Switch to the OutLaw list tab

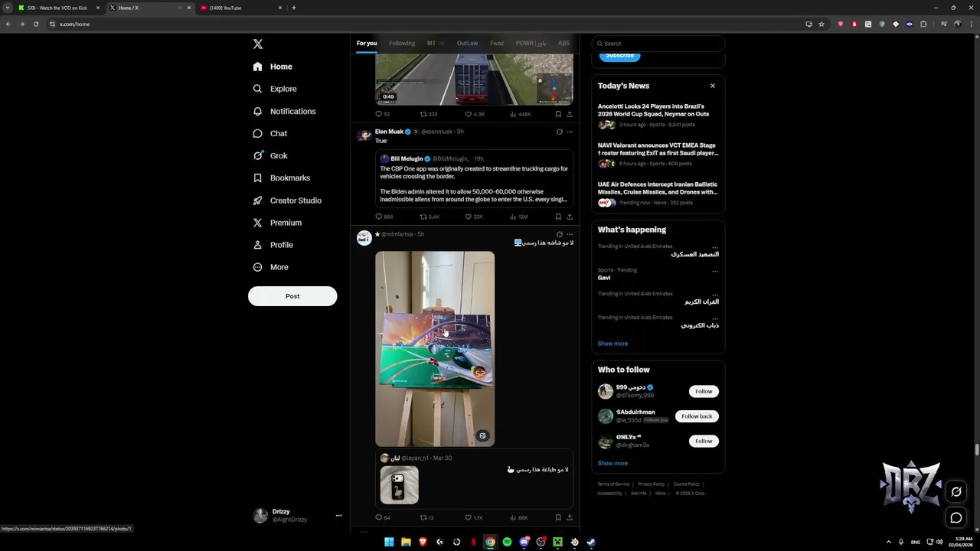coord(467,44)
